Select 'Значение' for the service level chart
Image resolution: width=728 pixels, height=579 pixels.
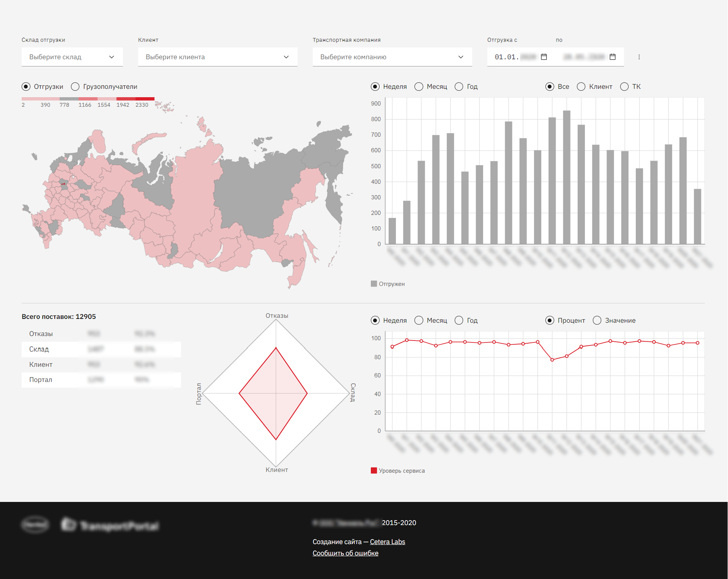pos(597,320)
